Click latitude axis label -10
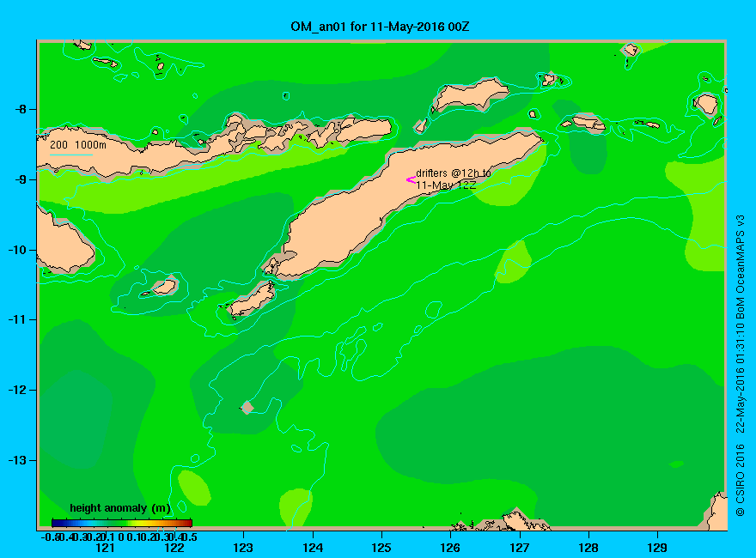Image resolution: width=756 pixels, height=558 pixels. [17, 250]
